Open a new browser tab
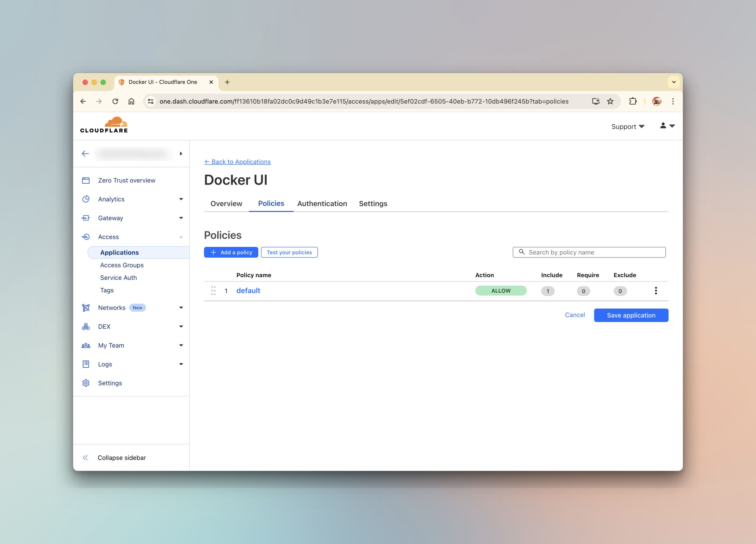 click(227, 82)
